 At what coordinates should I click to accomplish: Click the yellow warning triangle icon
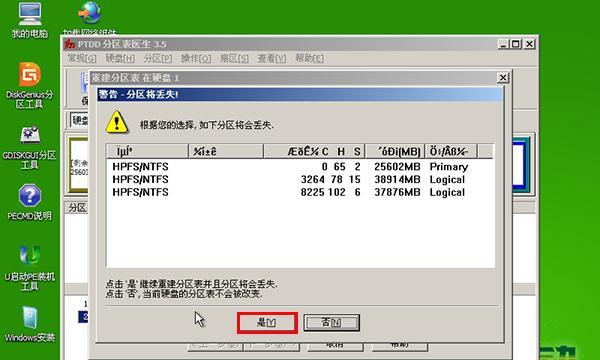pos(117,122)
